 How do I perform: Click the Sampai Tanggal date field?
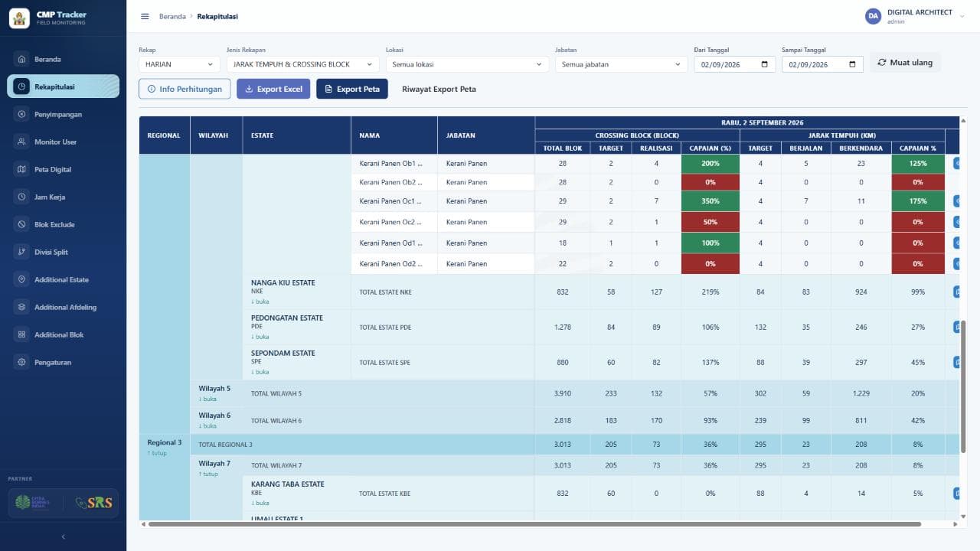823,64
